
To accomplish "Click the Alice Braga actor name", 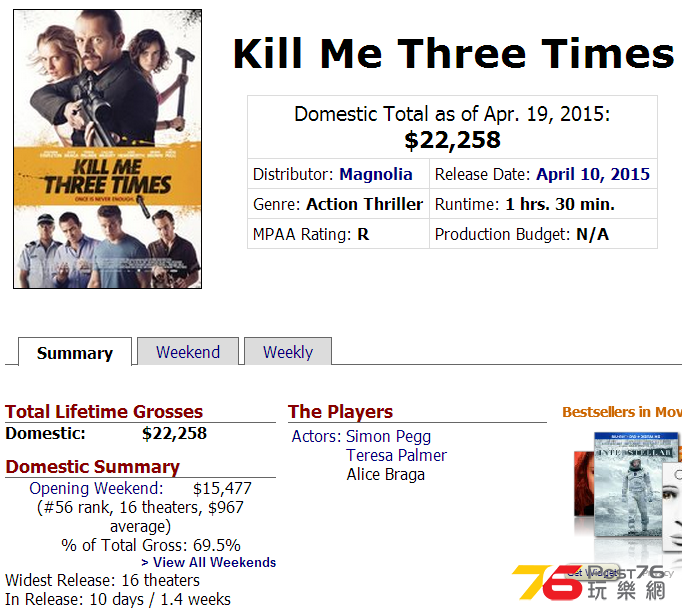I will (385, 474).
